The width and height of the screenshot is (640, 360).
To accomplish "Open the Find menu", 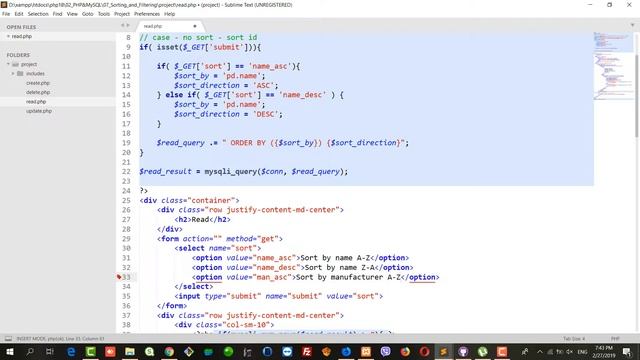I will 57,14.
